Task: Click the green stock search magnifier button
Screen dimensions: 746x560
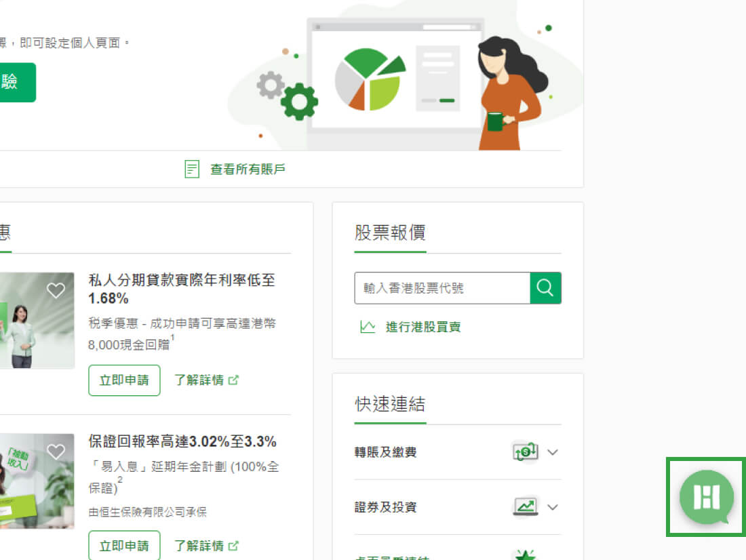Action: tap(545, 288)
